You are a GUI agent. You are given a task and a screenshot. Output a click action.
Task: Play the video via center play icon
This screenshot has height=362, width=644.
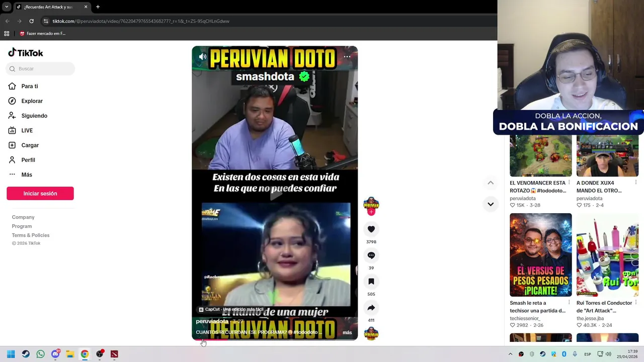[x=275, y=193]
